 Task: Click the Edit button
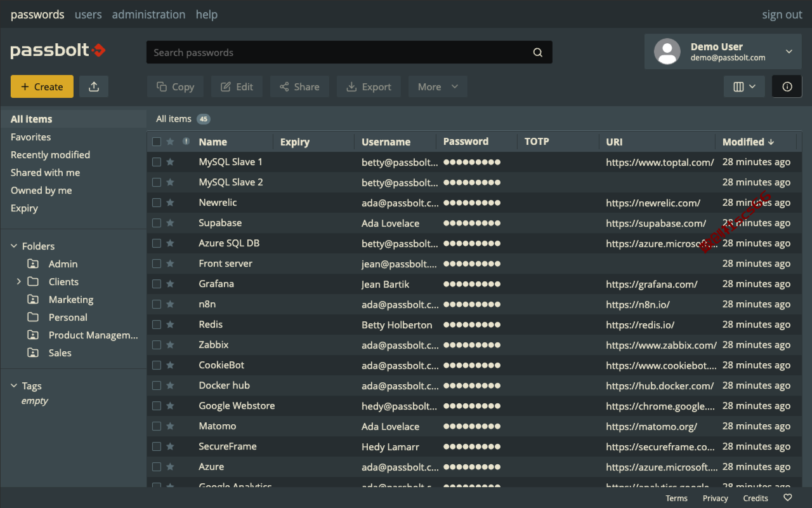[x=237, y=87]
